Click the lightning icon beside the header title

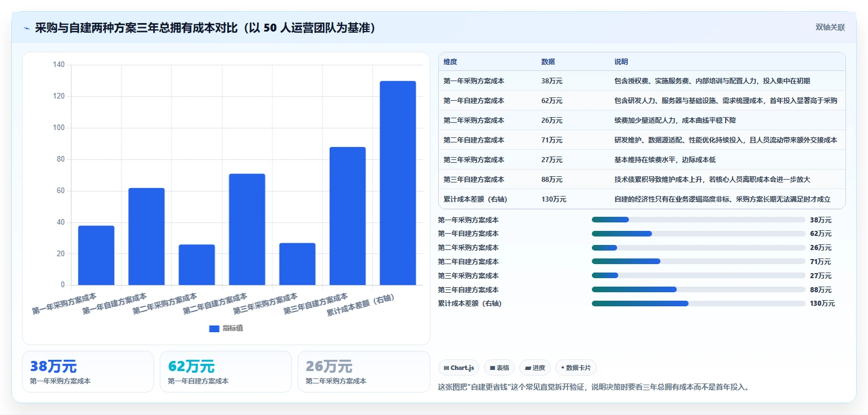(26, 28)
